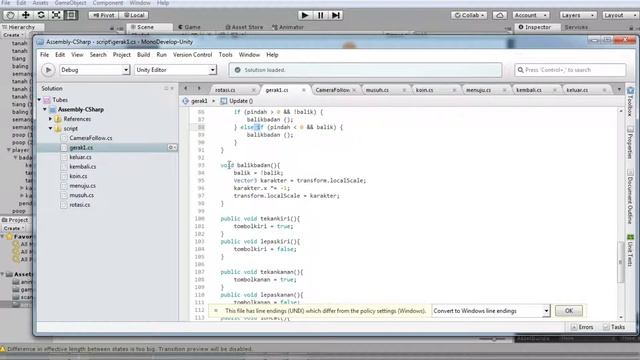Click the search magnifier icon
This screenshot has width=640, height=360.
[x=520, y=70]
